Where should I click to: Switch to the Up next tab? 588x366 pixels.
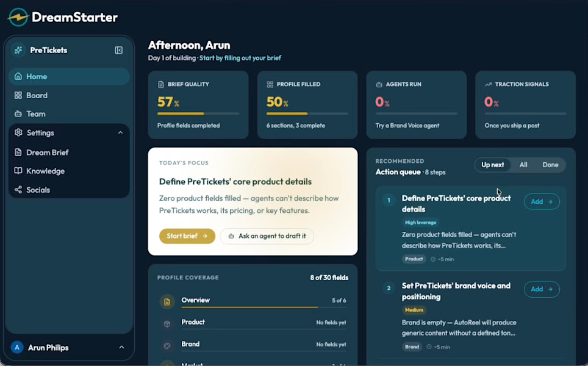click(x=493, y=165)
